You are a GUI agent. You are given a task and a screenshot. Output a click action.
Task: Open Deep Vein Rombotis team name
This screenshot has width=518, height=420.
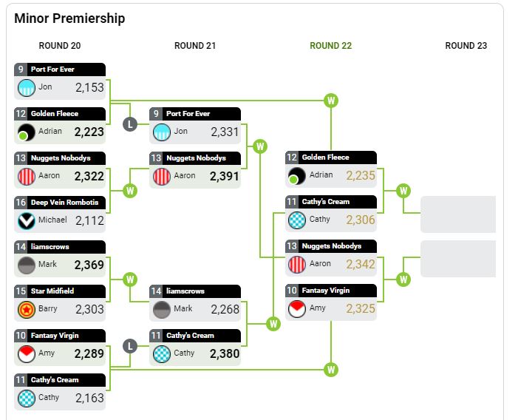pos(64,202)
